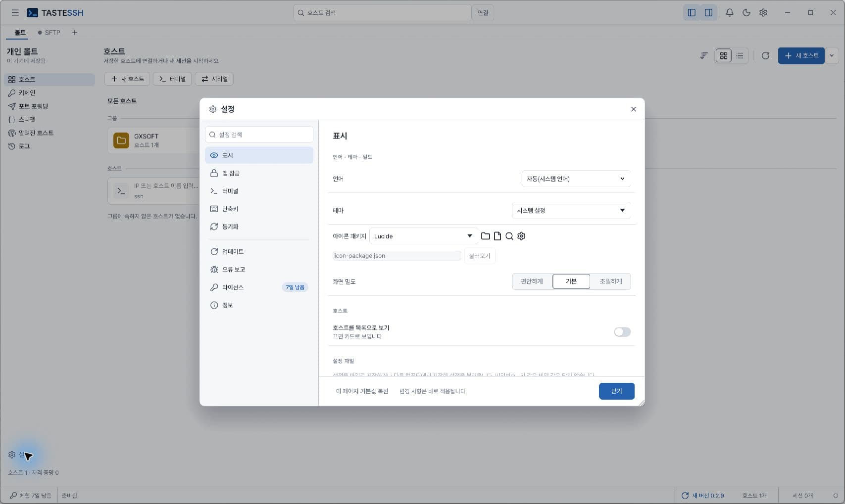The image size is (845, 504).
Task: Click the magnifier icon next to the icon package
Action: click(509, 236)
